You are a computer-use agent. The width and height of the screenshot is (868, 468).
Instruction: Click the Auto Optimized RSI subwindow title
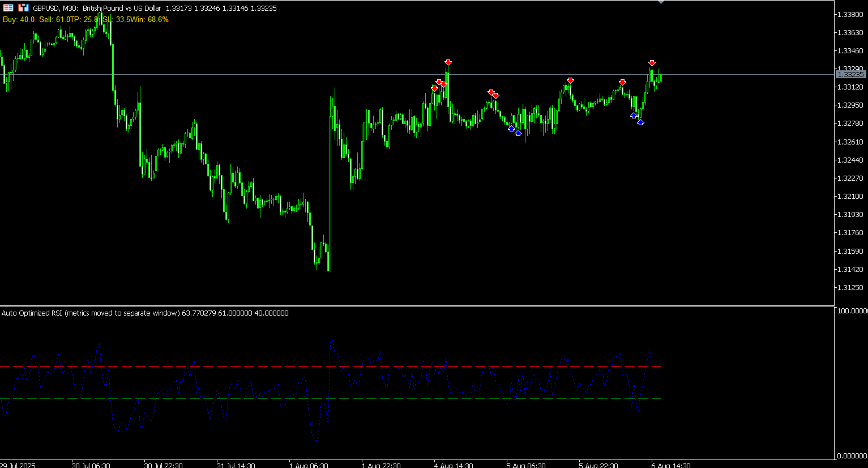91,313
